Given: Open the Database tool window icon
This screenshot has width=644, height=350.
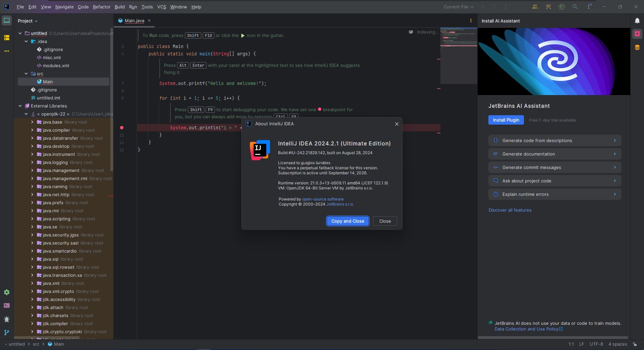Looking at the screenshot, I should pos(637,48).
